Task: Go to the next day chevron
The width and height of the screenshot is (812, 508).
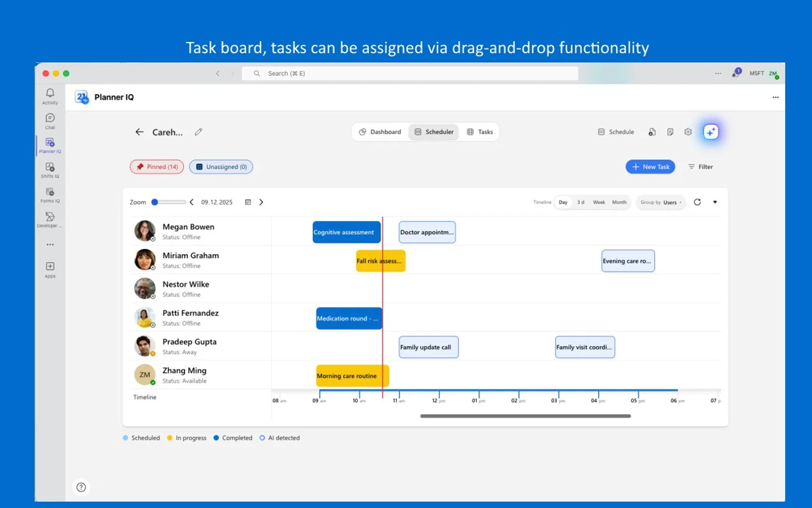Action: (261, 202)
